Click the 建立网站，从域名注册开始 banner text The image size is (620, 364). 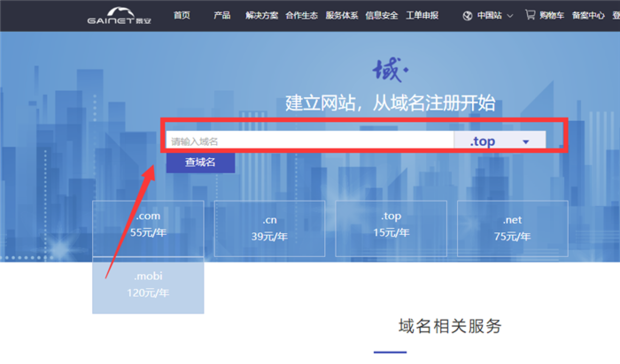(390, 103)
